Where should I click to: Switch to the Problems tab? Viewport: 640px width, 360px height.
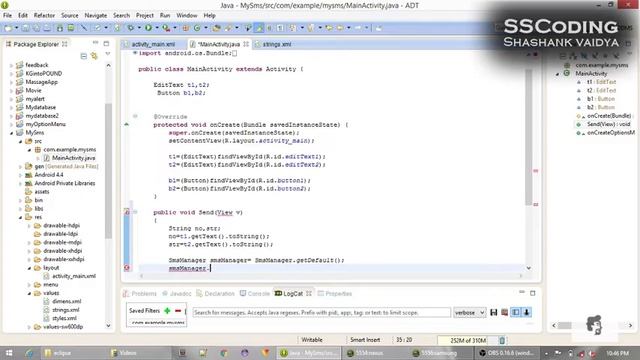(x=140, y=293)
